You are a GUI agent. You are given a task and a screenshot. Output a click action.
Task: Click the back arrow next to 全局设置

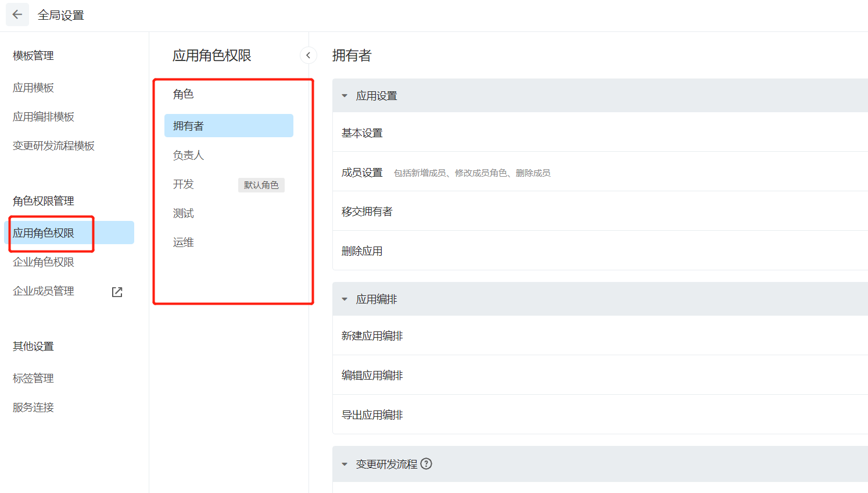coord(17,15)
